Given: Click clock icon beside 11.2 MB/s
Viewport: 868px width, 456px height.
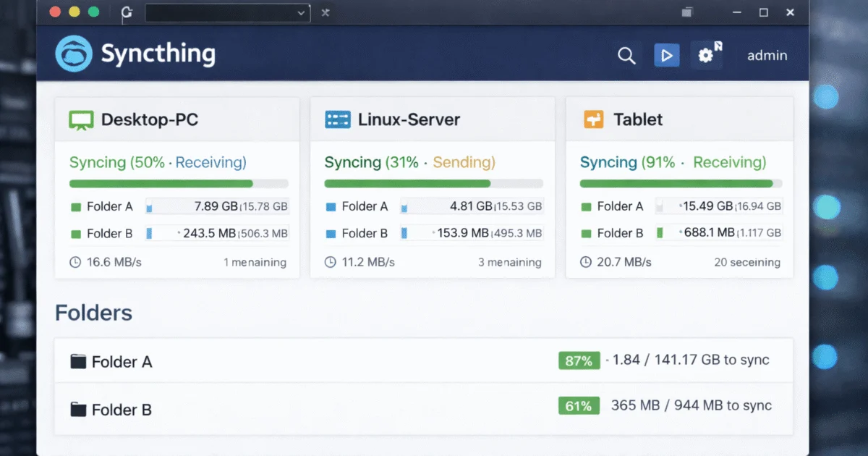Looking at the screenshot, I should coord(331,262).
